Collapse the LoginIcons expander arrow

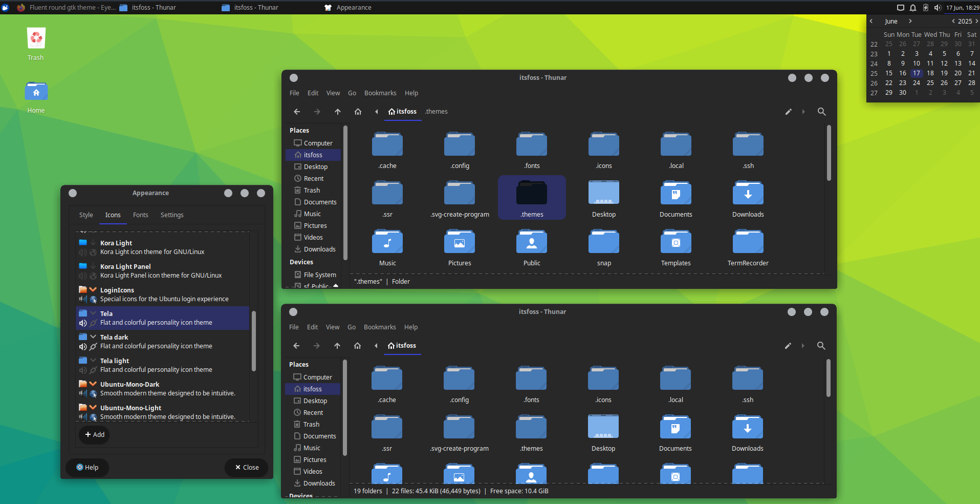click(93, 289)
